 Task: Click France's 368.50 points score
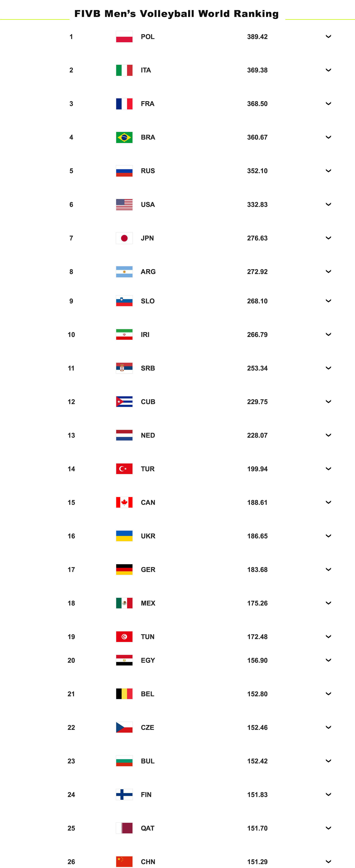coord(257,104)
